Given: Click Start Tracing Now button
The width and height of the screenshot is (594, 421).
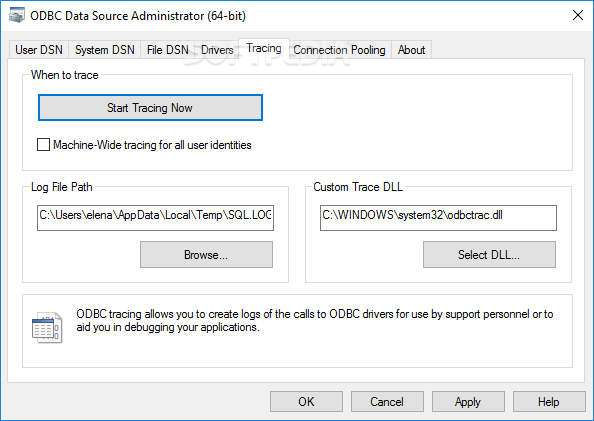Looking at the screenshot, I should tap(150, 108).
